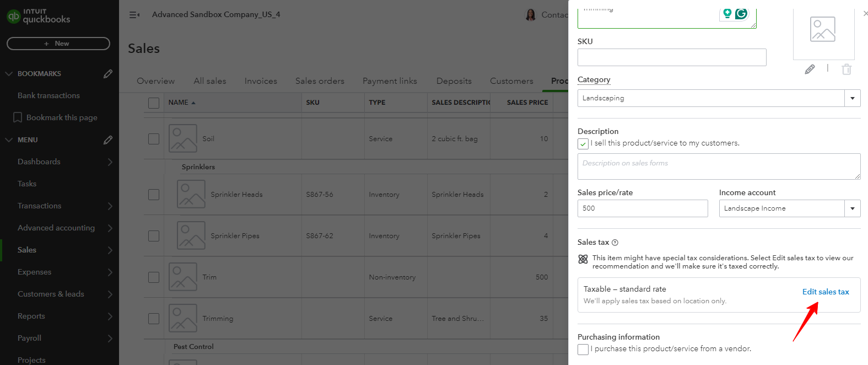868x365 pixels.
Task: Open the Income account dropdown
Action: pos(852,208)
